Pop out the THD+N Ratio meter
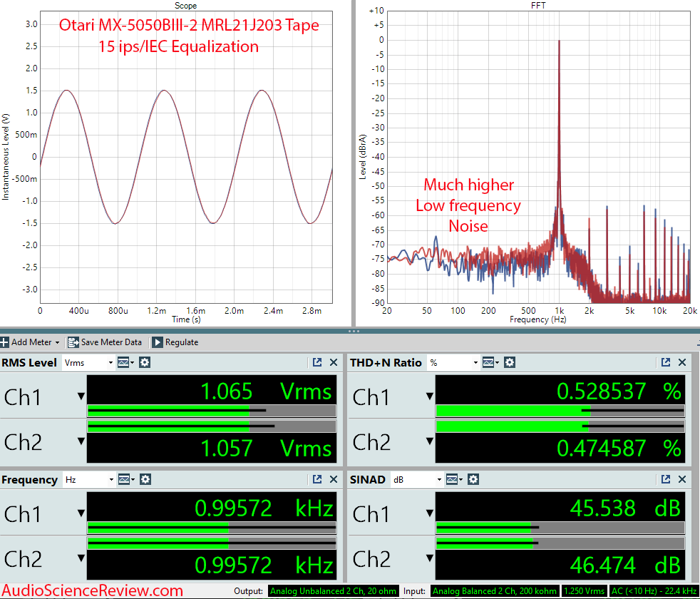The height and width of the screenshot is (599, 700). [666, 362]
